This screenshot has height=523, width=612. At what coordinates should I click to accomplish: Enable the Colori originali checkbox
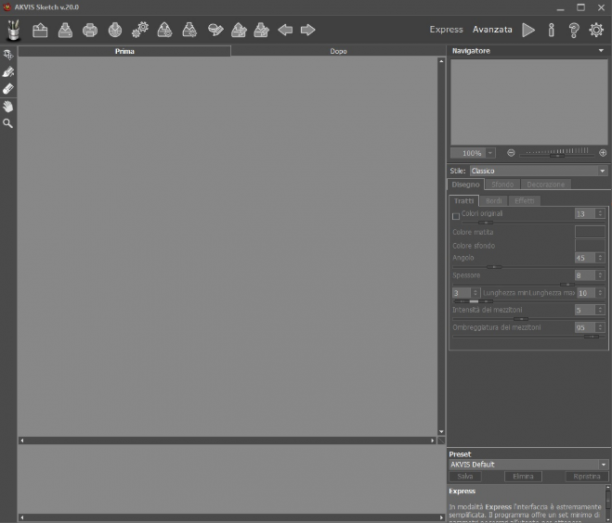456,216
